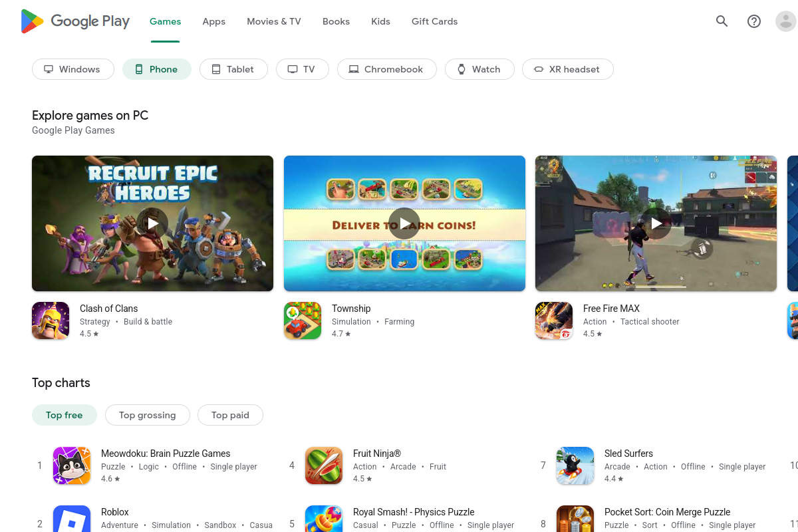Image resolution: width=798 pixels, height=532 pixels.
Task: Select the Tablet device filter chip
Action: pos(233,69)
